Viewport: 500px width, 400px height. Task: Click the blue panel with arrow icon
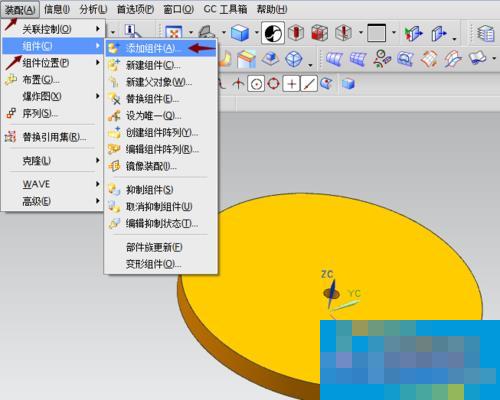pos(439,33)
